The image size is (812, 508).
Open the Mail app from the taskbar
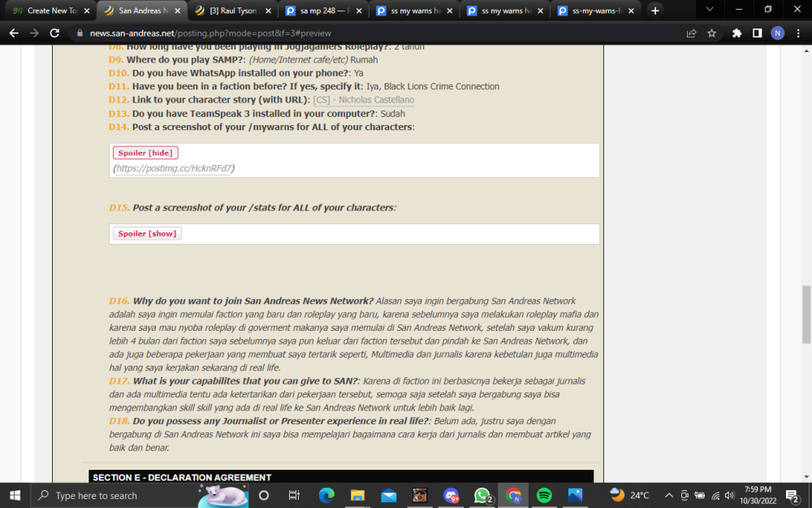(388, 496)
